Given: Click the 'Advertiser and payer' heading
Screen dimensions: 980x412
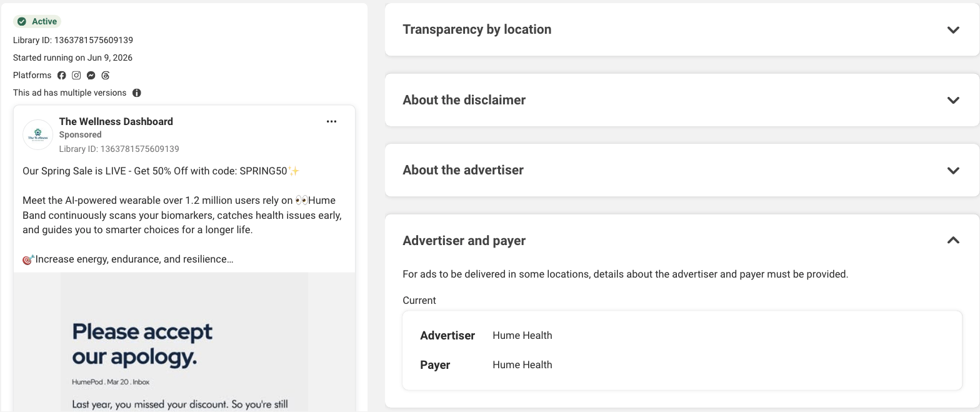Looking at the screenshot, I should 464,241.
